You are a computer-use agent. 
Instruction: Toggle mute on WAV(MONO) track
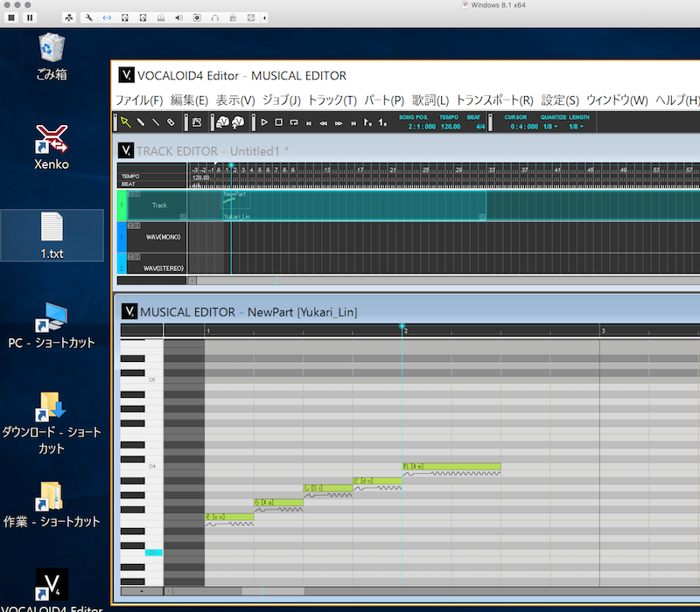coord(130,226)
